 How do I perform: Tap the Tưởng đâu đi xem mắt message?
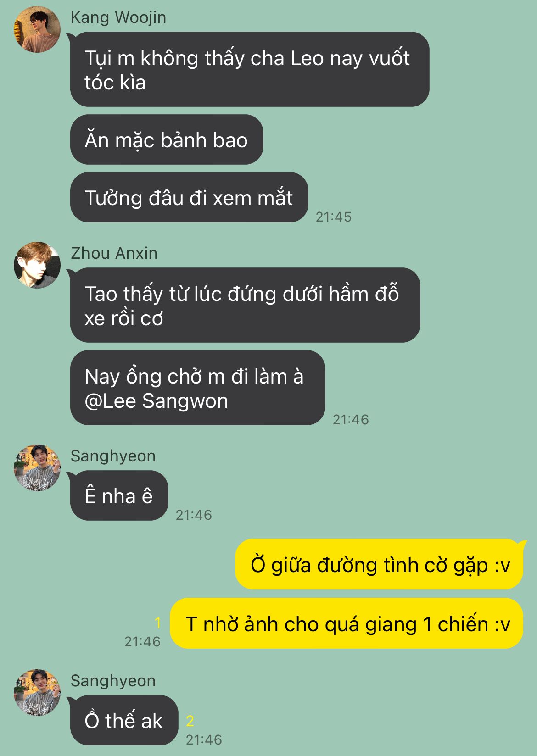(x=189, y=197)
